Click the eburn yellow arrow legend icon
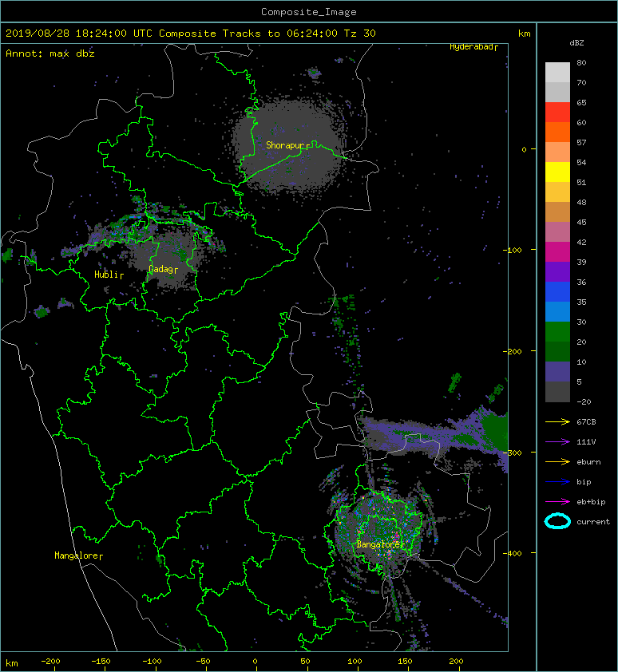 (x=557, y=462)
